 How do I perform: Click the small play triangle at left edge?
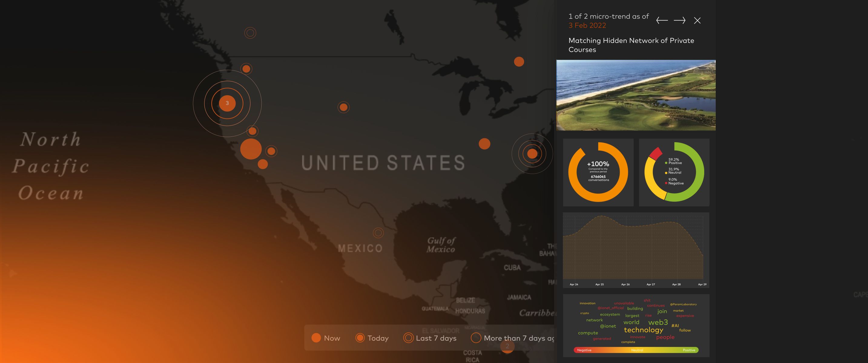13,273
